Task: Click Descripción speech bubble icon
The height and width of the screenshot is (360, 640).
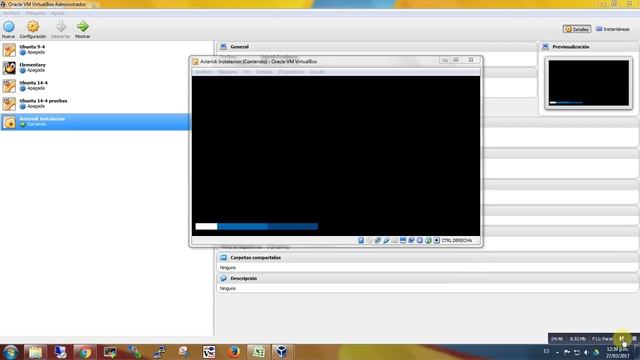Action: pyautogui.click(x=223, y=278)
